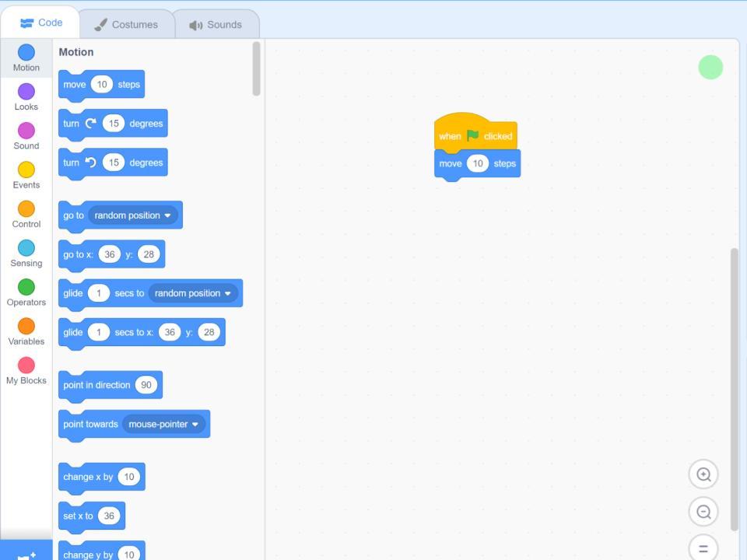Open the go to random position dropdown

(133, 215)
